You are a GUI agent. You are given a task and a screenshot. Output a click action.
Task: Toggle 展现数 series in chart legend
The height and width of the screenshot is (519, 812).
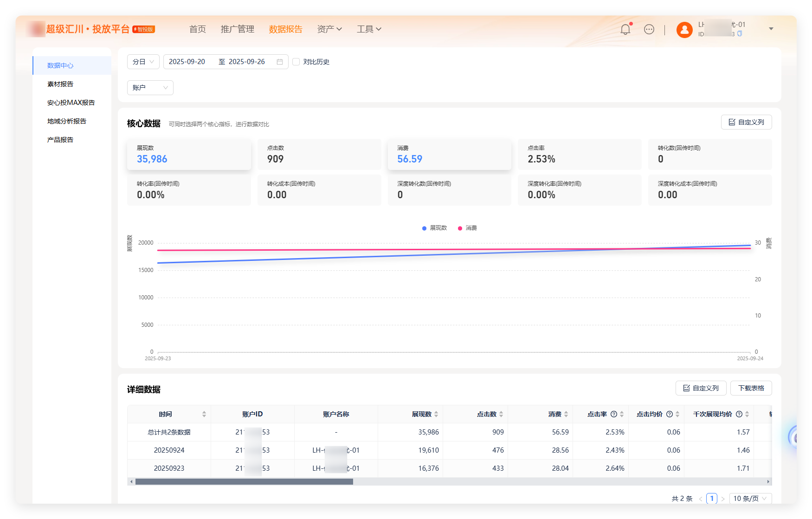click(x=434, y=228)
